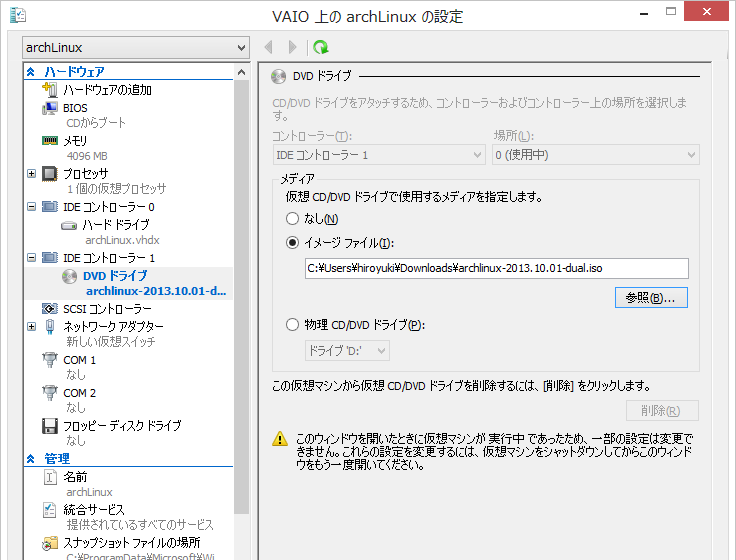This screenshot has height=560, width=736.
Task: Click the 削除(R) remove button
Action: click(662, 411)
